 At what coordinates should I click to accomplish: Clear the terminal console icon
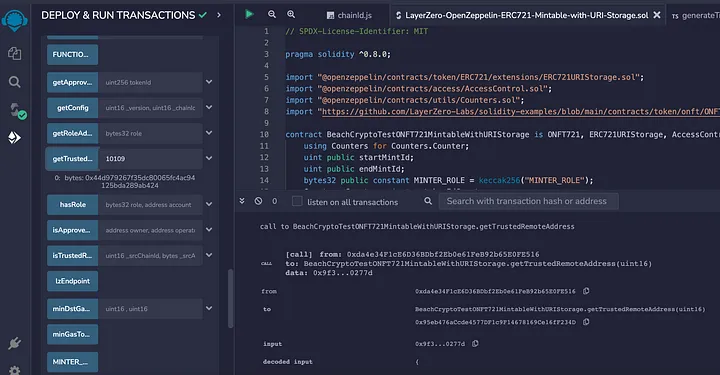(259, 201)
